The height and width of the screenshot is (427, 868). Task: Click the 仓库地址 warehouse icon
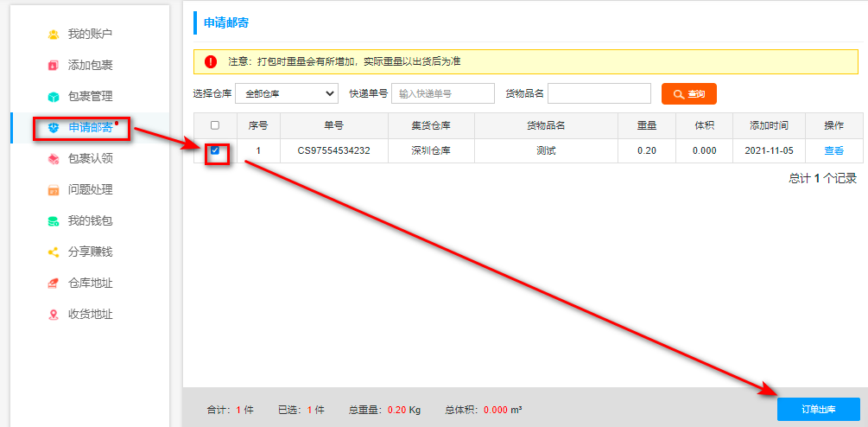(54, 284)
